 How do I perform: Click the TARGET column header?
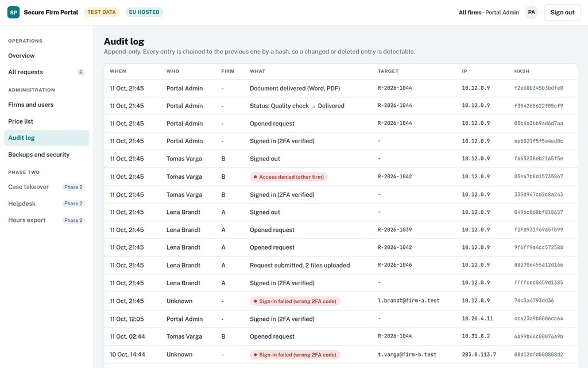pyautogui.click(x=388, y=71)
